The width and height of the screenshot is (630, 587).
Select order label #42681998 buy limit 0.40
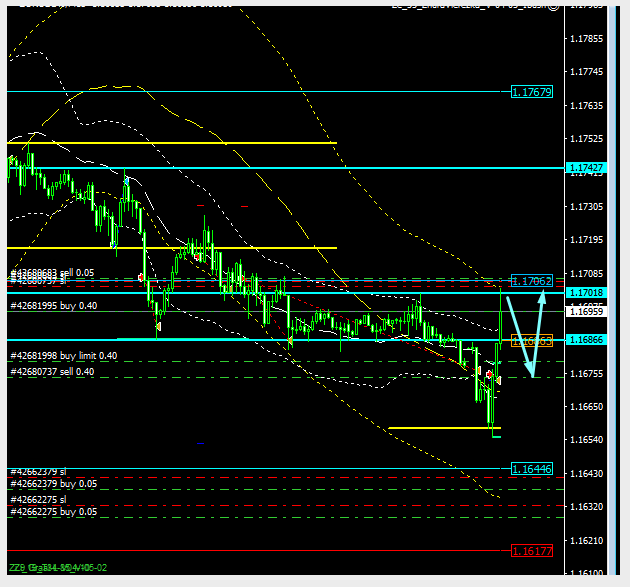pyautogui.click(x=64, y=356)
